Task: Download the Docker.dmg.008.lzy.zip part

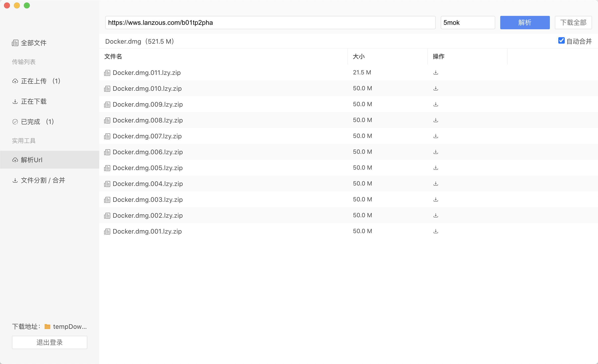Action: [435, 120]
